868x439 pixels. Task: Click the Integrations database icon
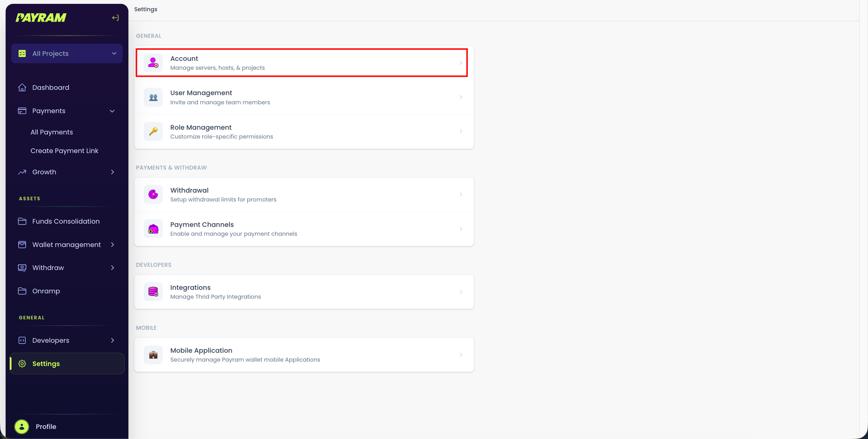(153, 292)
